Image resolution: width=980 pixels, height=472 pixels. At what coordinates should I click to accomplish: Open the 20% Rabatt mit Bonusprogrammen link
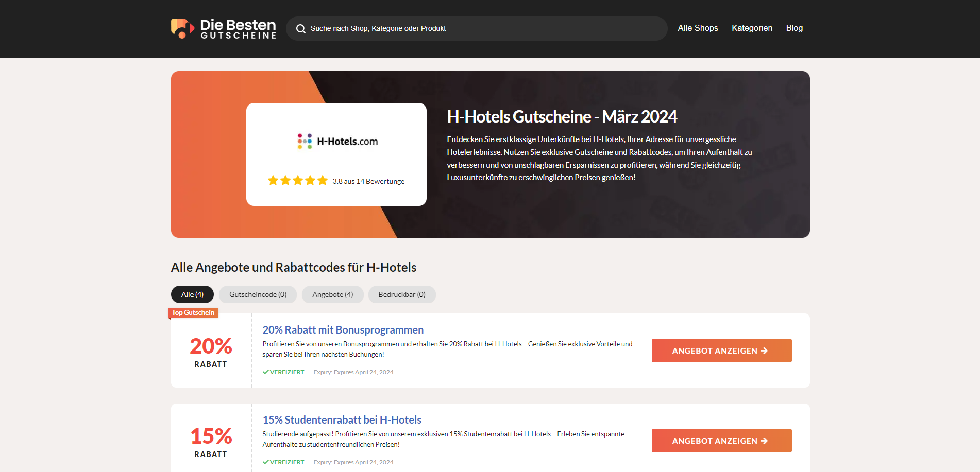343,330
